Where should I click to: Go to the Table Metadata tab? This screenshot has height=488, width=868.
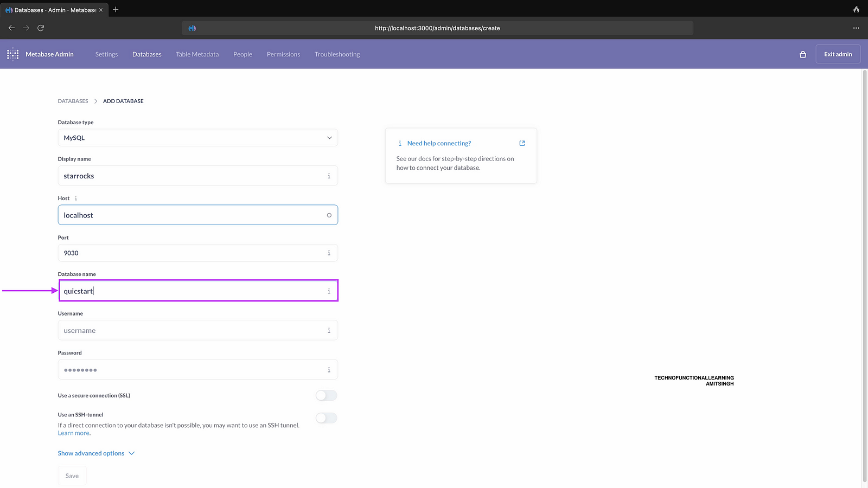click(197, 54)
